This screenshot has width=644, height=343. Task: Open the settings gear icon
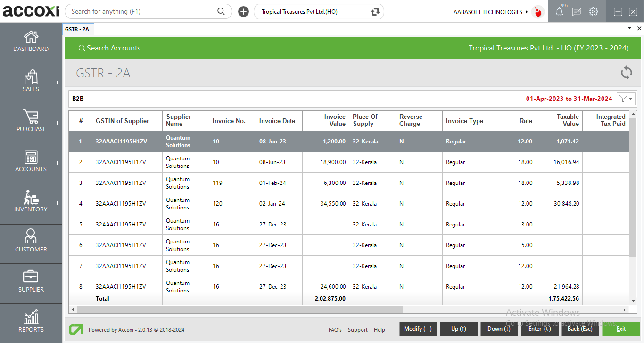coord(593,12)
